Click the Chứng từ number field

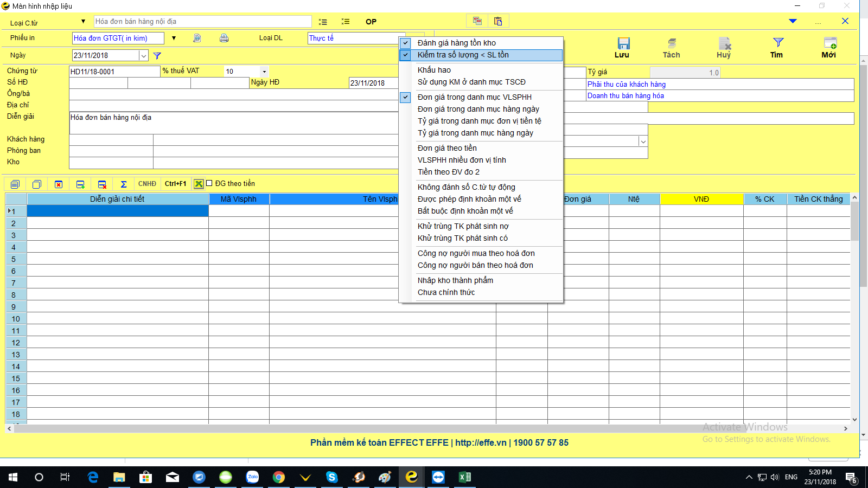pyautogui.click(x=114, y=72)
